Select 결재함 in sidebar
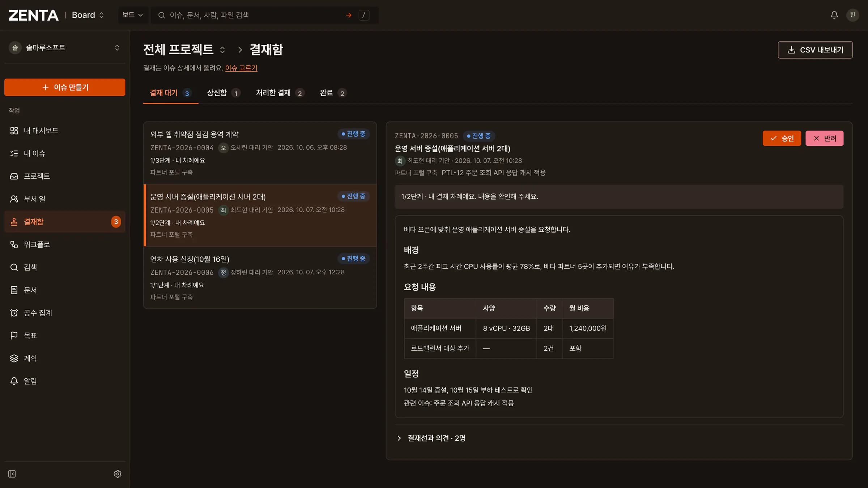The height and width of the screenshot is (488, 868). pyautogui.click(x=65, y=222)
